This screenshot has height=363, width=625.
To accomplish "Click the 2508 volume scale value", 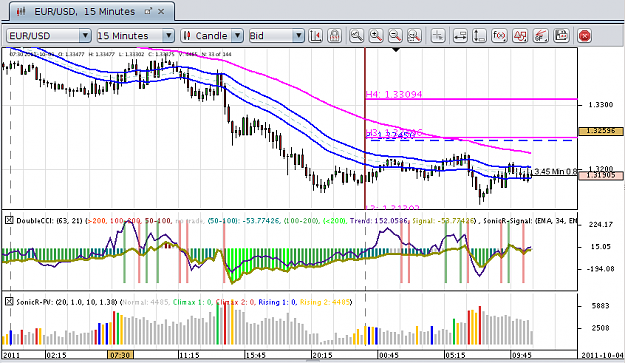I will point(601,328).
